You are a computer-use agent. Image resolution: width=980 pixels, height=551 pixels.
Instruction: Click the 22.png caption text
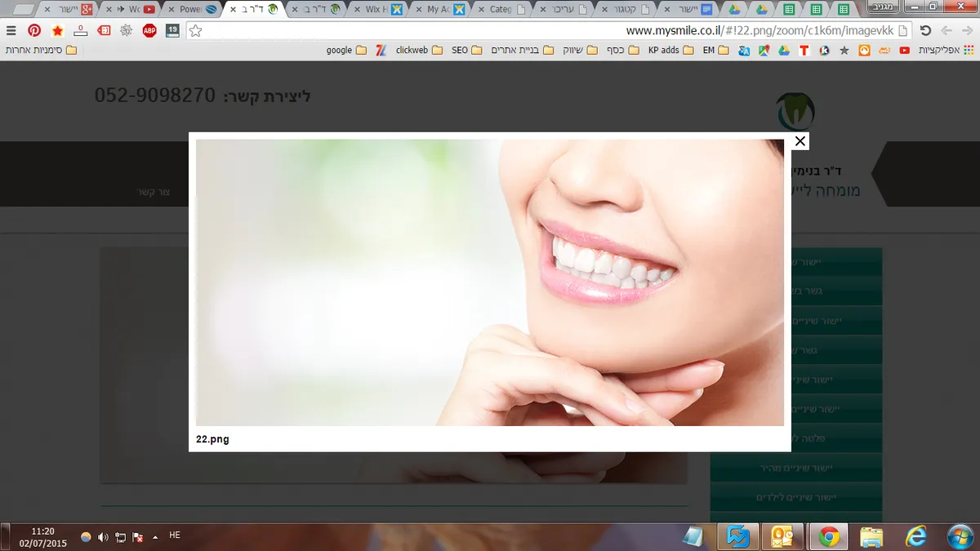coord(212,439)
